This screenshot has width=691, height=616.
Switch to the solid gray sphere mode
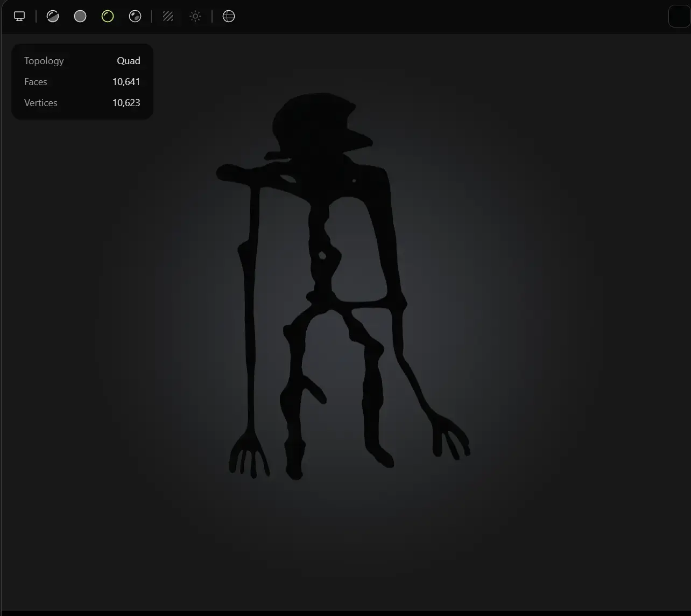click(80, 16)
